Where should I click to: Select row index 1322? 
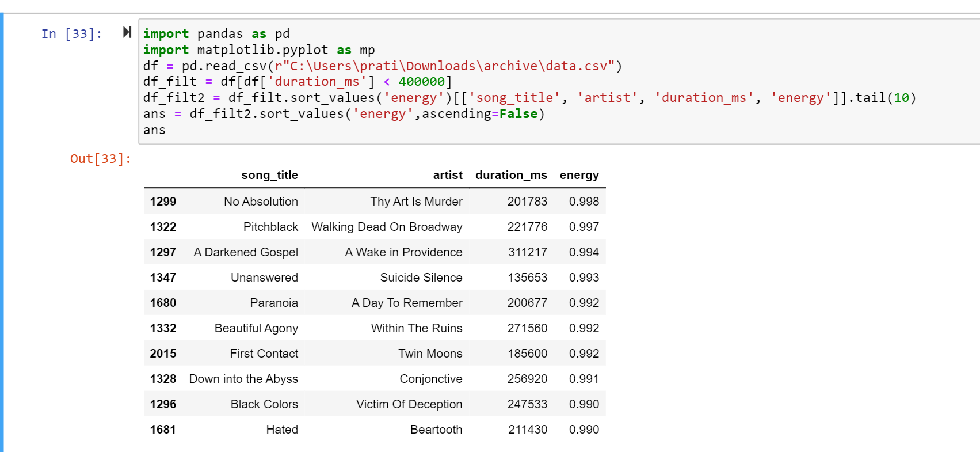(163, 227)
